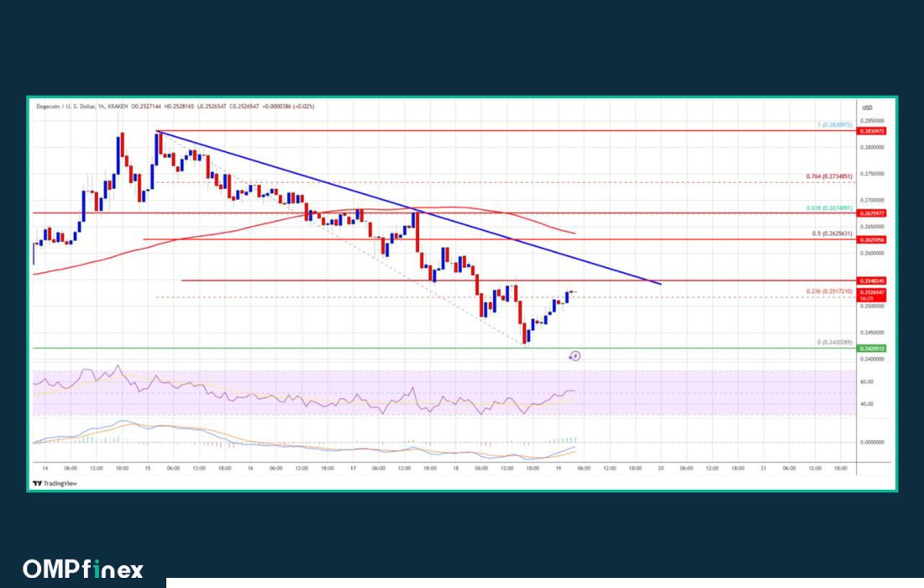Click date 20 on the time axis
The height and width of the screenshot is (588, 924).
pos(661,468)
